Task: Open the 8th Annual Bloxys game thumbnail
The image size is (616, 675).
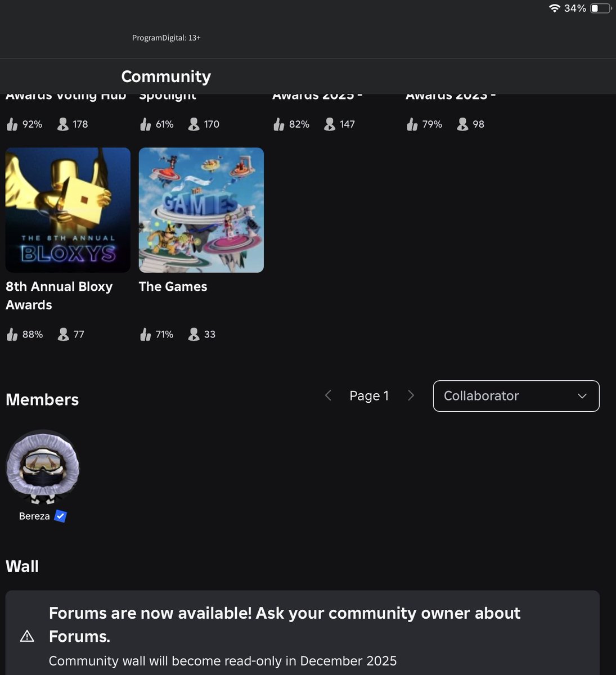Action: (68, 210)
